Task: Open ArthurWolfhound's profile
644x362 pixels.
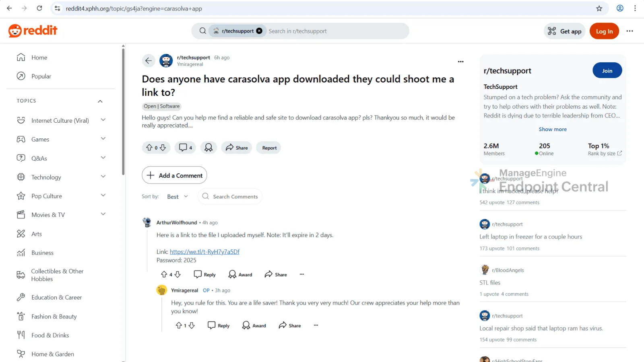Action: pyautogui.click(x=177, y=222)
